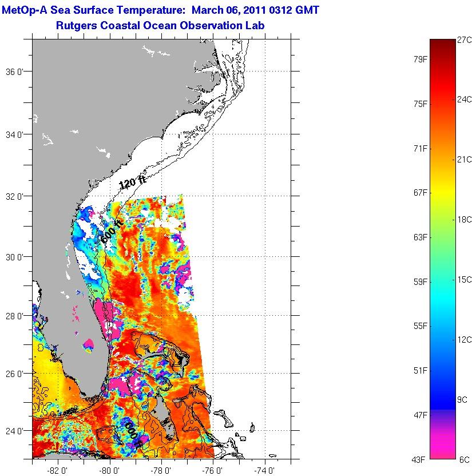Click the '6C' colorbar label
Screen dimensions: 472x476
coord(464,459)
